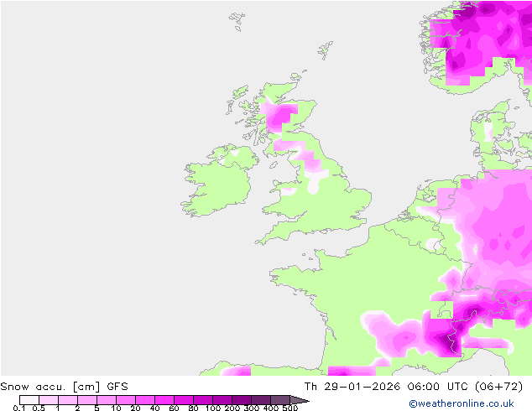Viewport: 532px width, 411px height.
Task: Select the 80 to 100 cm legend swatch
Action: click(x=203, y=400)
